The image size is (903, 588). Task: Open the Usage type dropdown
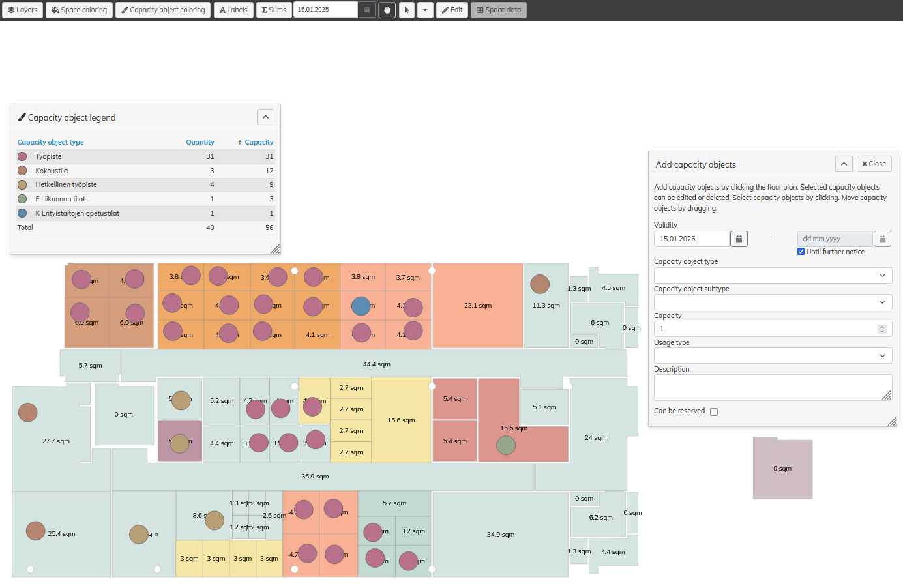[773, 356]
